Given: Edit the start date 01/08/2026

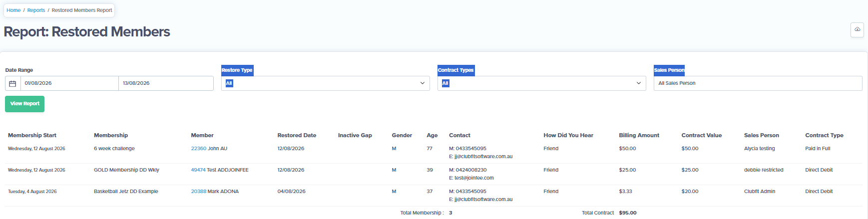Looking at the screenshot, I should 69,83.
